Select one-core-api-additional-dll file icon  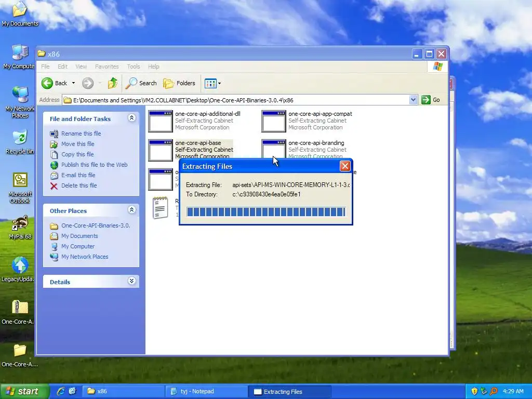pyautogui.click(x=161, y=121)
